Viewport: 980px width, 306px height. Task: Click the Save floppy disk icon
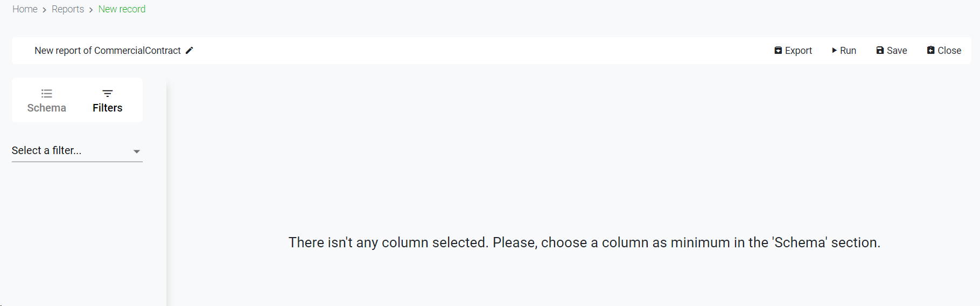[880, 51]
